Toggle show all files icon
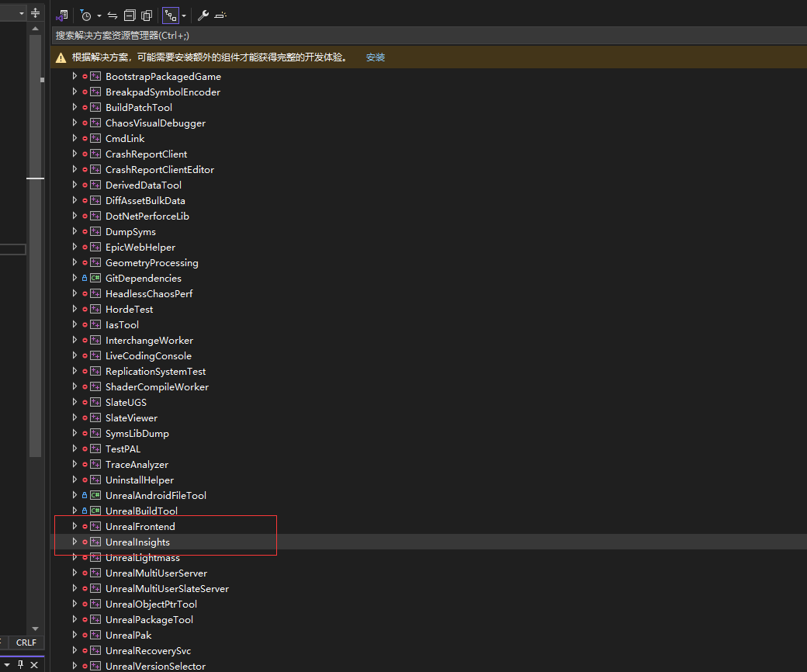 (147, 16)
